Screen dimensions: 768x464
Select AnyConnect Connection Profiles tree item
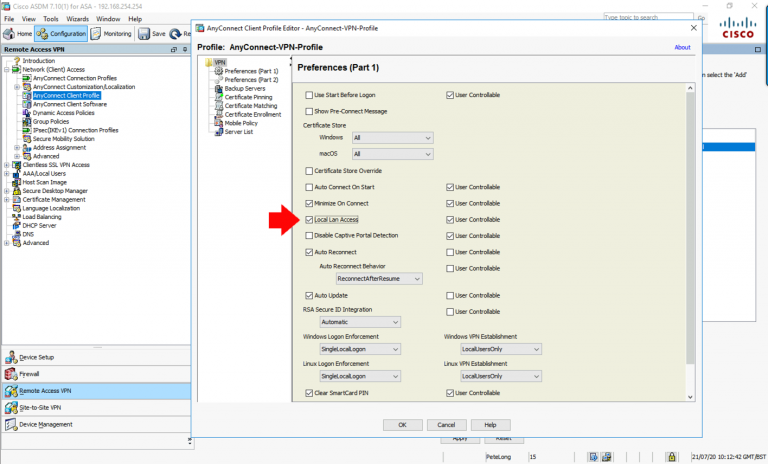coord(75,78)
